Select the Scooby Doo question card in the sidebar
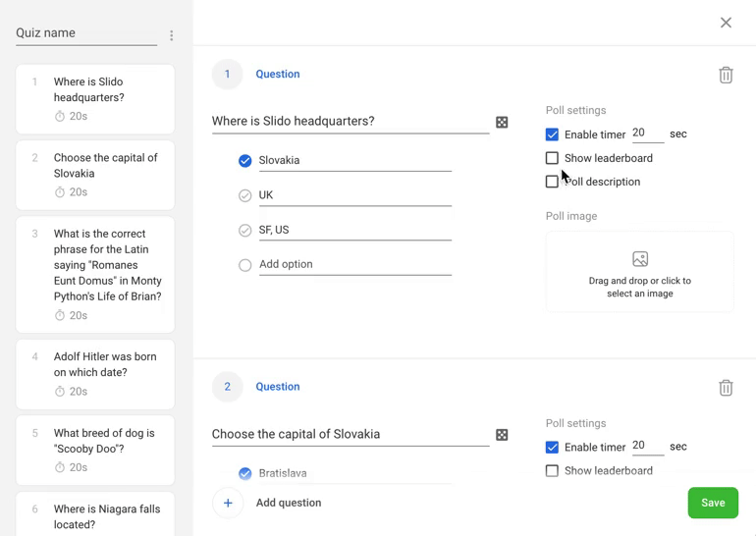The height and width of the screenshot is (536, 756). [x=95, y=451]
